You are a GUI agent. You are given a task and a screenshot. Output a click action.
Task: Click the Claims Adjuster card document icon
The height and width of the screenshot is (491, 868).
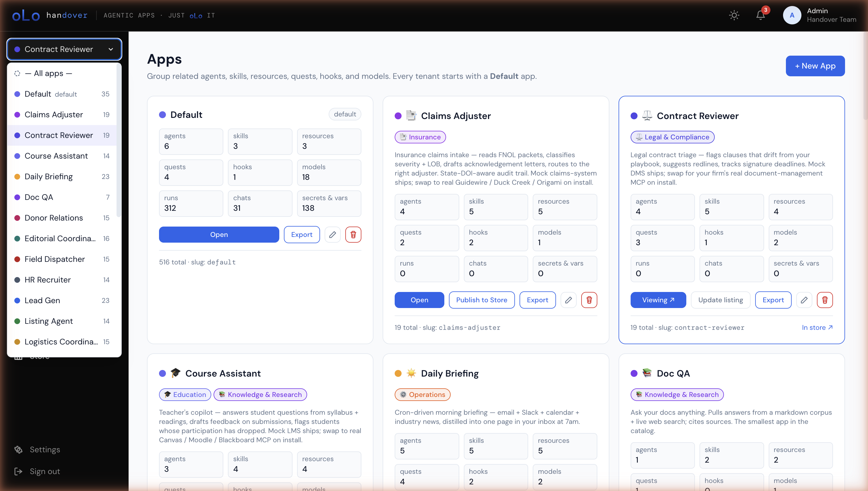click(411, 116)
